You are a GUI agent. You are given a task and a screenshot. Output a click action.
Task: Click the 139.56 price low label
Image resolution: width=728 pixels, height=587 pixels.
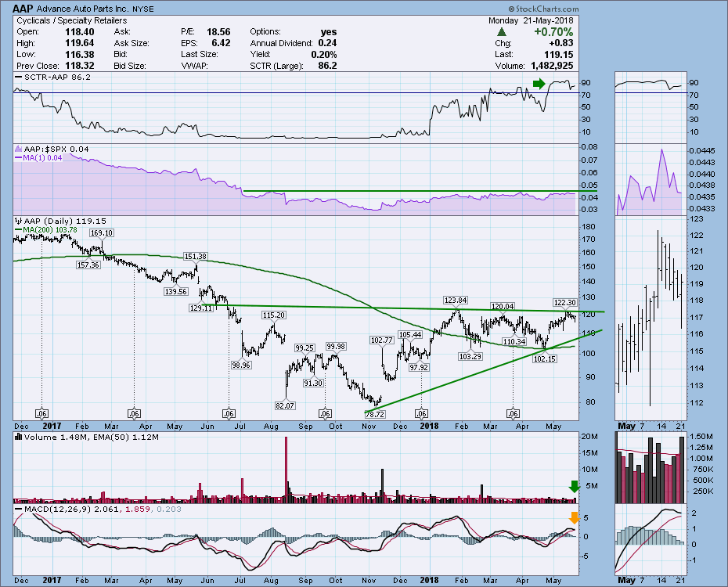tap(176, 291)
